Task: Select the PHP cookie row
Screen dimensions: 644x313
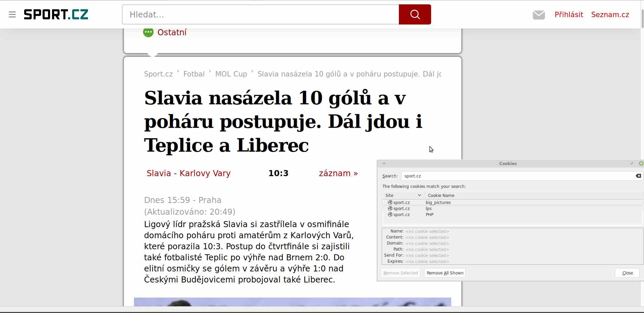Action: [x=429, y=214]
